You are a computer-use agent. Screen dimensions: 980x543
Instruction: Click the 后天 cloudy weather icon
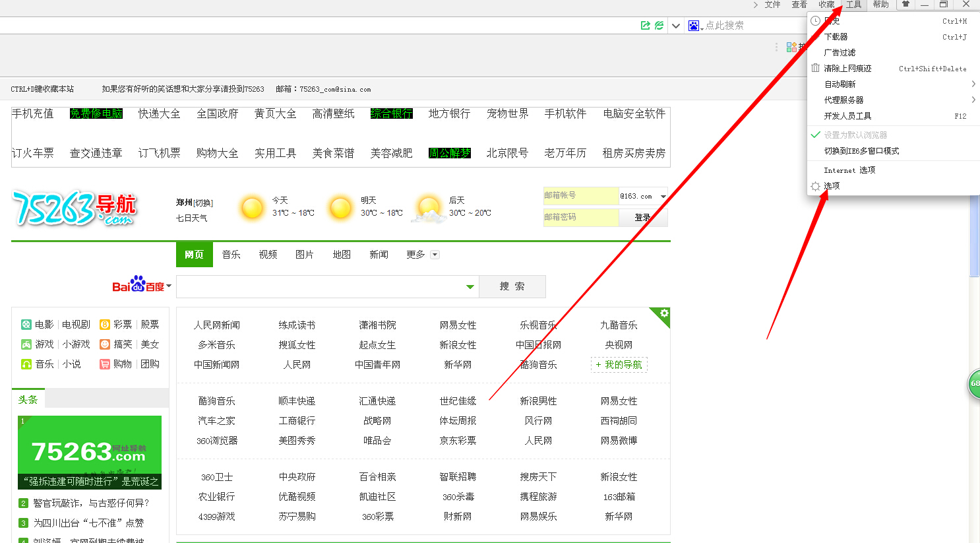429,208
